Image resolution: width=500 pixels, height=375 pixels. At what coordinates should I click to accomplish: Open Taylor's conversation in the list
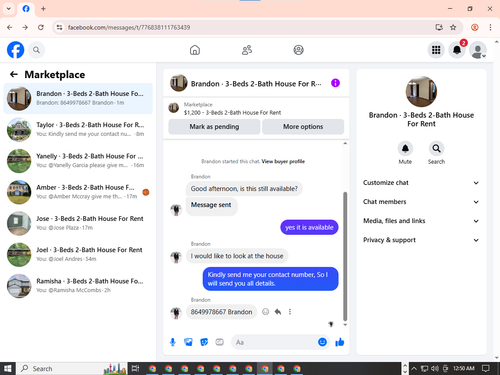click(x=78, y=129)
